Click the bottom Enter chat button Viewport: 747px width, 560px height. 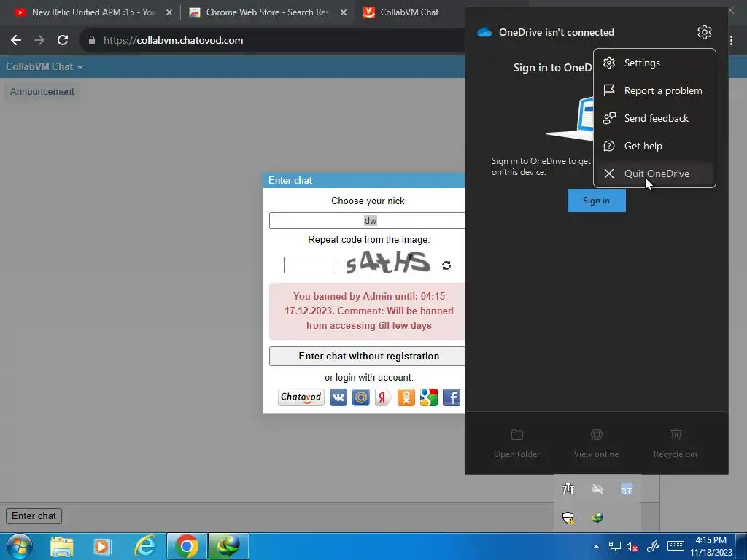[x=34, y=516]
